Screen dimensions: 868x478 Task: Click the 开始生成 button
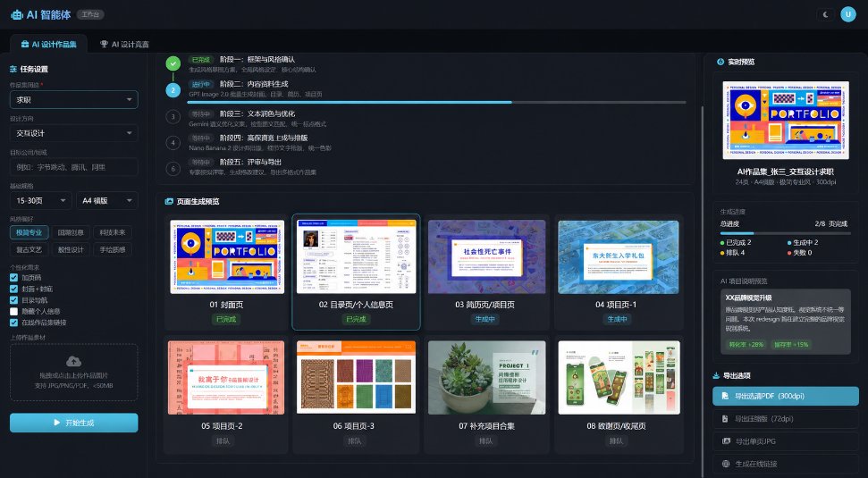73,423
